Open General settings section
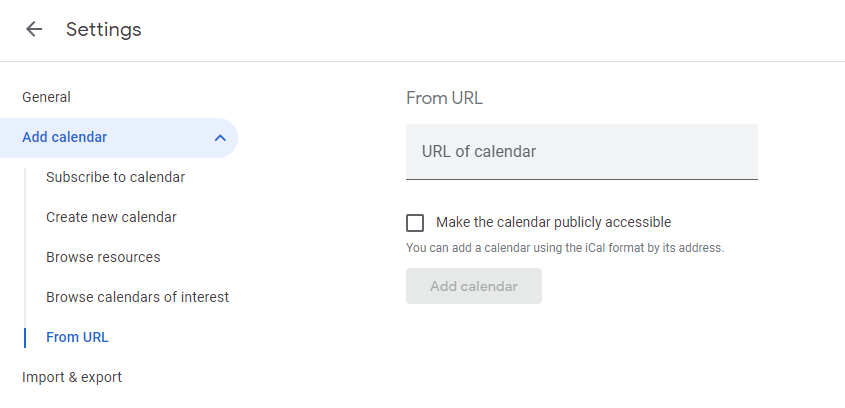Viewport: 845px width, 408px height. click(x=46, y=97)
